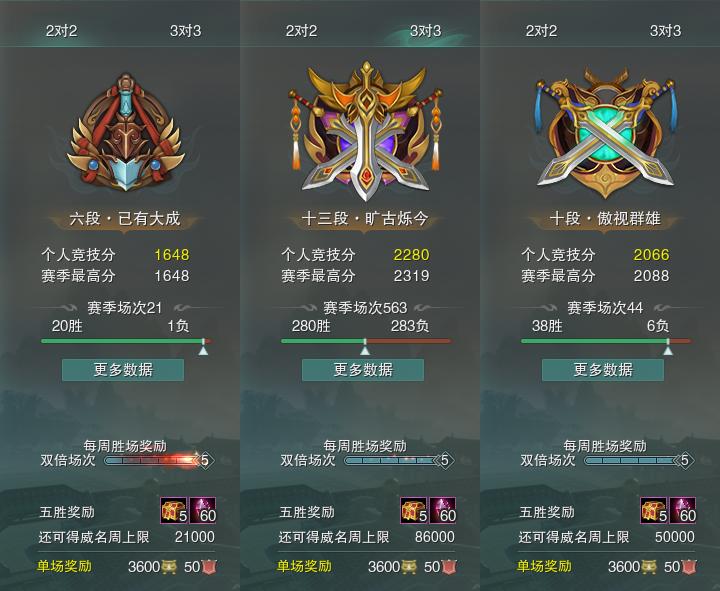Click purple crystal 60 reward in right panel

coord(683,510)
